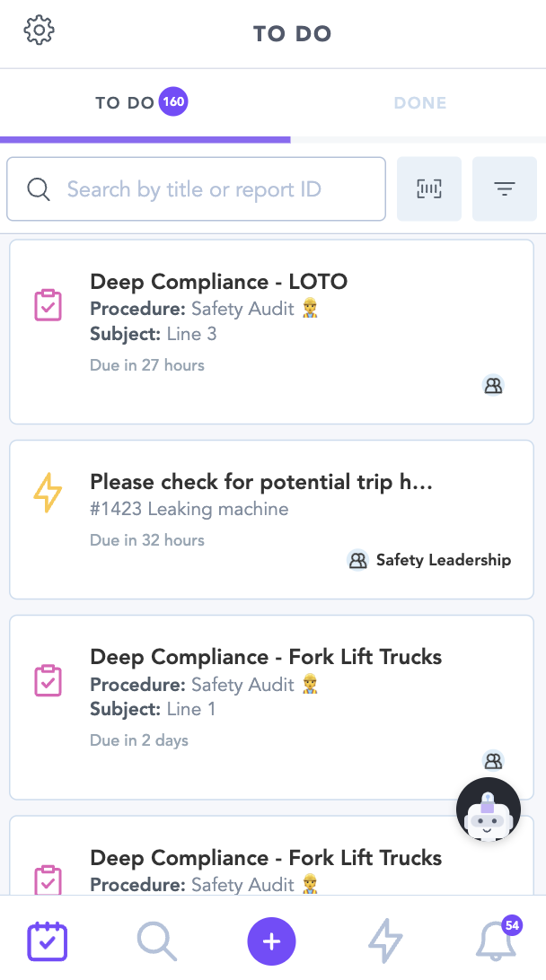Open the trip hazard action title
546x980 pixels.
[262, 482]
